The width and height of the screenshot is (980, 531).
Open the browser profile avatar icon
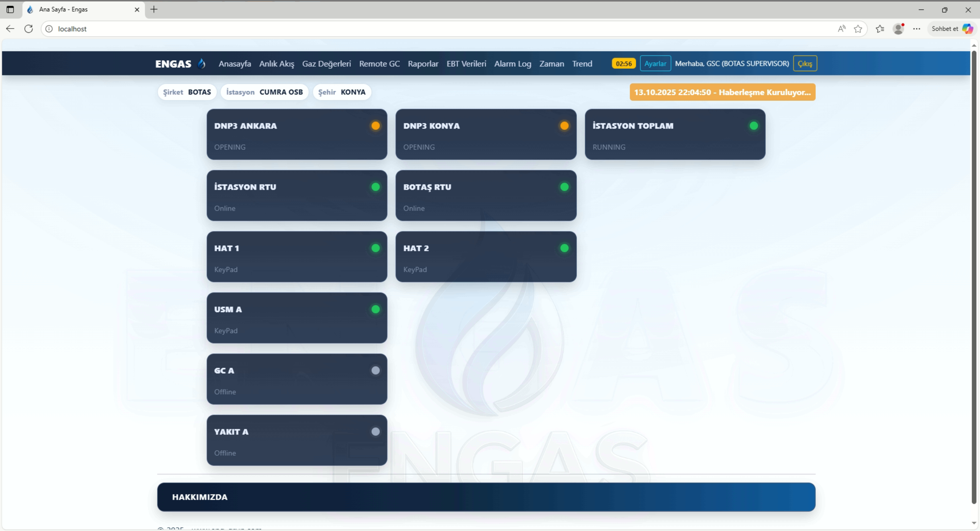coord(898,29)
